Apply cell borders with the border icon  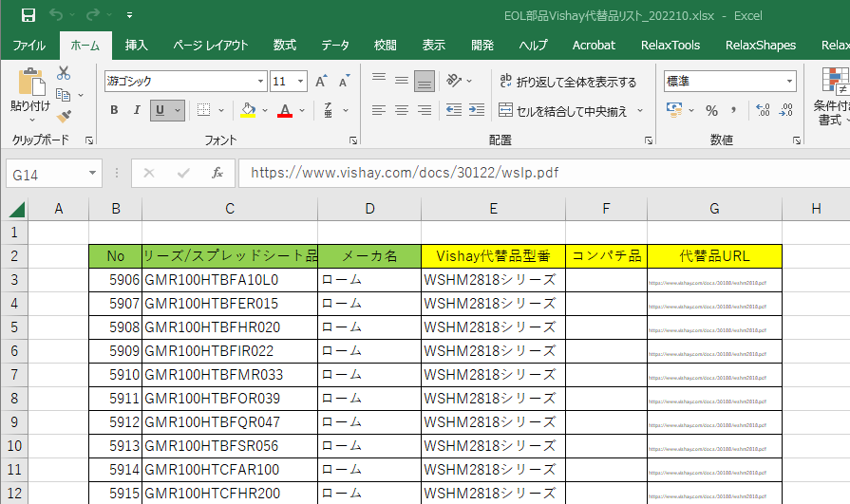coord(204,110)
